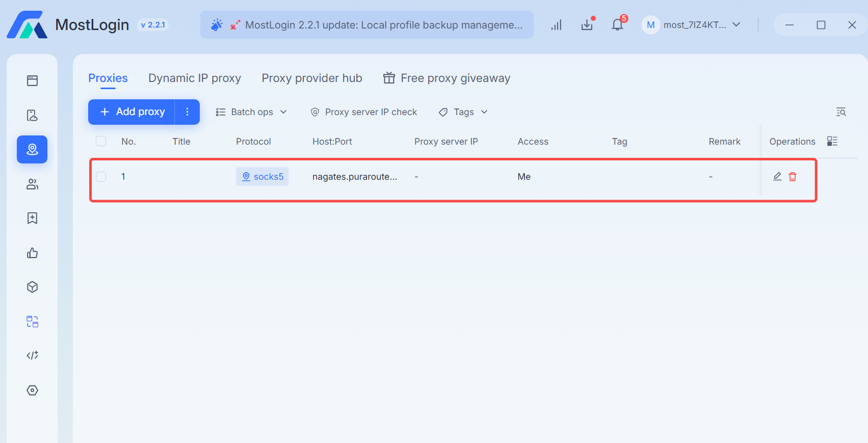The image size is (868, 443).
Task: Open the Free proxy giveaway tab
Action: click(x=446, y=78)
